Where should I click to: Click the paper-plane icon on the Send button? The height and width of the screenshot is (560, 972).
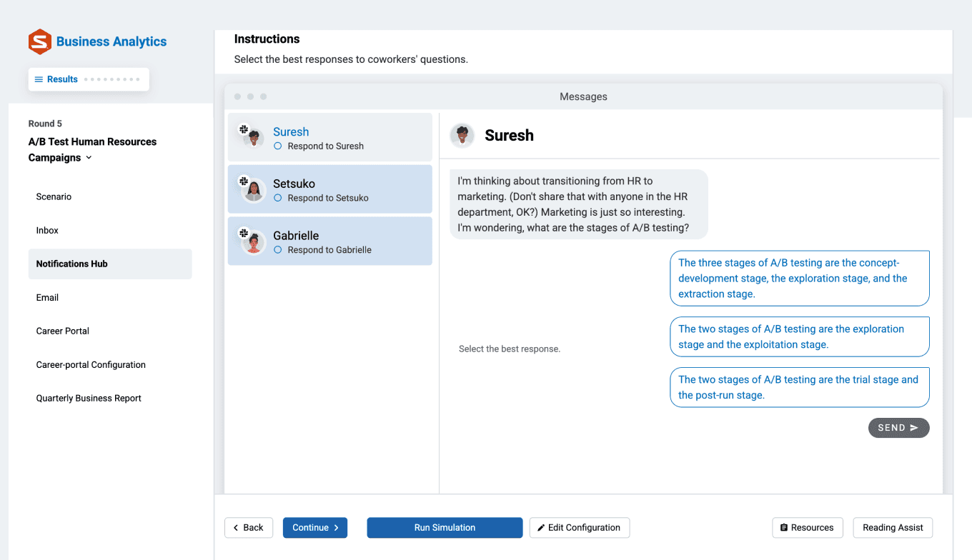pyautogui.click(x=914, y=428)
